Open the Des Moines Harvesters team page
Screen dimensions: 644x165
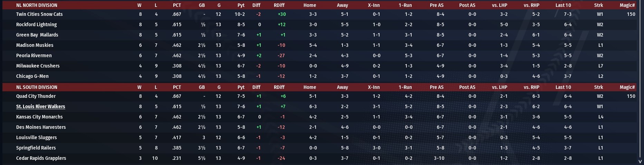coord(41,127)
